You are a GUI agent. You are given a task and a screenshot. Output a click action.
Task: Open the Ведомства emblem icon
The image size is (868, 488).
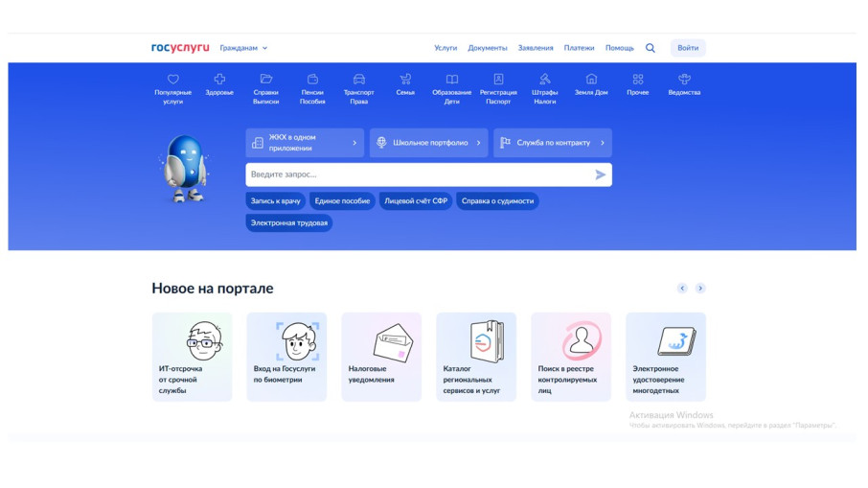pyautogui.click(x=685, y=79)
